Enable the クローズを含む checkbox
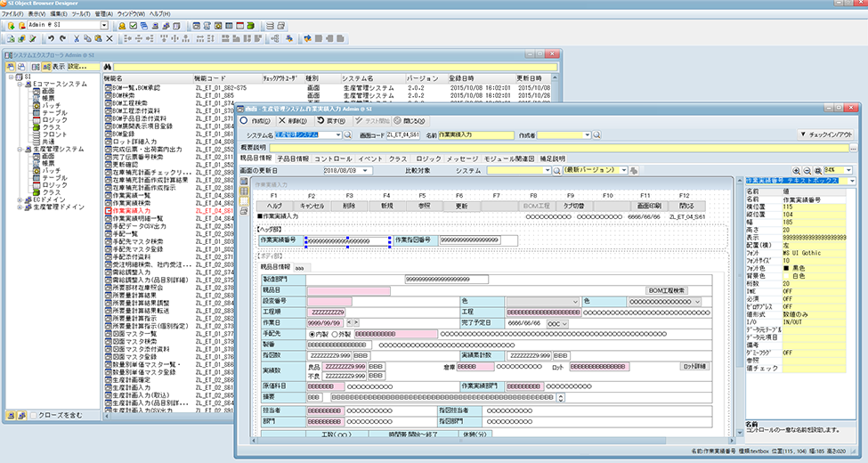Viewport: 868px width, 463px height. tap(35, 415)
